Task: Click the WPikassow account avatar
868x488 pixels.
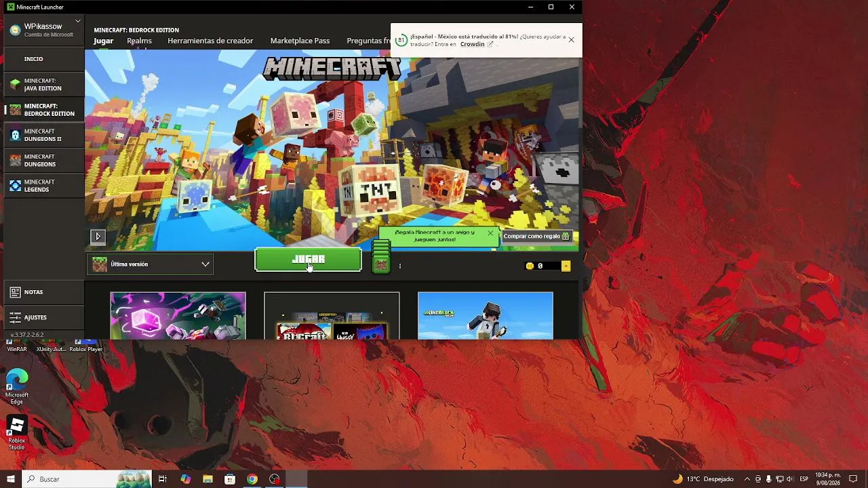Action: click(15, 30)
